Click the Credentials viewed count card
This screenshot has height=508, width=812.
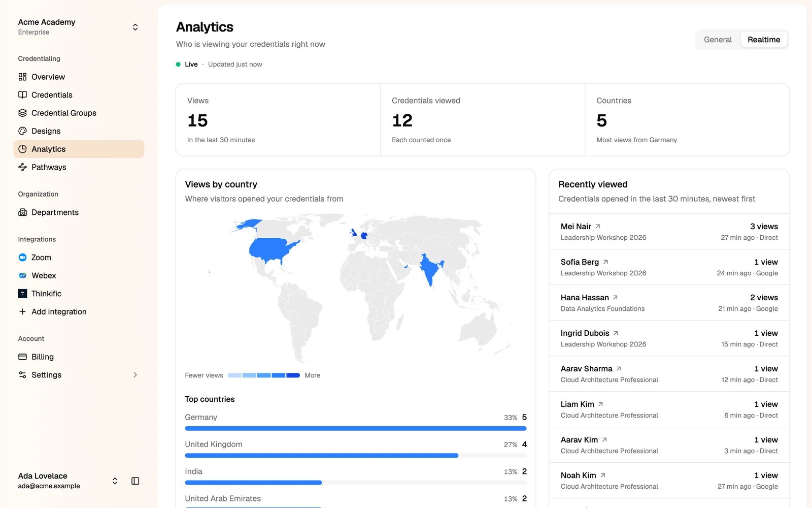[483, 120]
